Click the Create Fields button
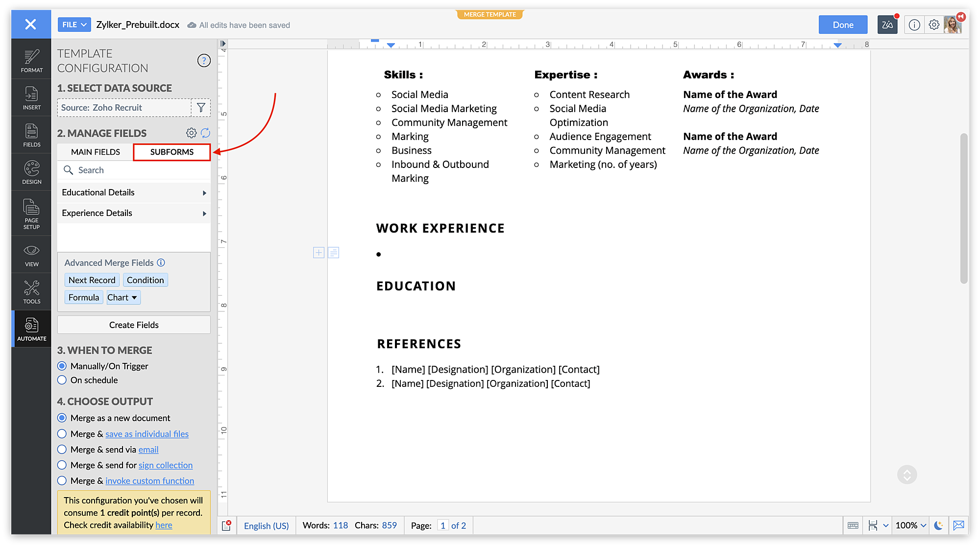Viewport: 980px width, 547px height. pos(134,325)
